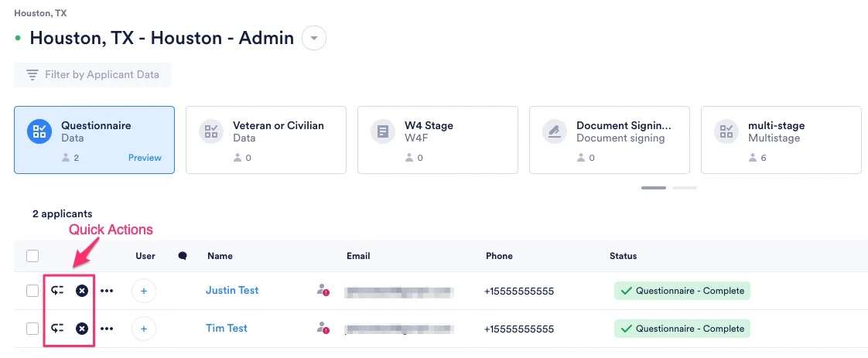The height and width of the screenshot is (358, 868).
Task: Click the alert person icon beside Tim Test
Action: coord(323,328)
